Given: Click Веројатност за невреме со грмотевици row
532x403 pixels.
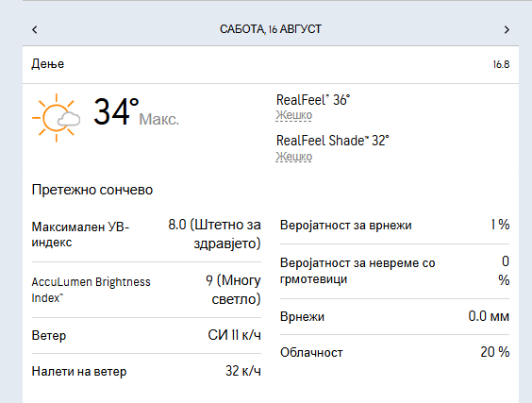Looking at the screenshot, I should [394, 271].
